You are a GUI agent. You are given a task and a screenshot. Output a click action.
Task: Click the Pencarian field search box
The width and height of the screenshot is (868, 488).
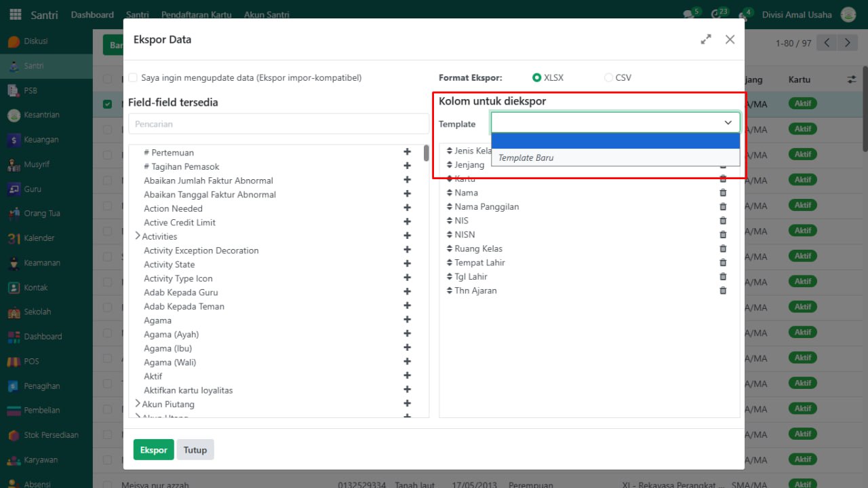tap(278, 124)
